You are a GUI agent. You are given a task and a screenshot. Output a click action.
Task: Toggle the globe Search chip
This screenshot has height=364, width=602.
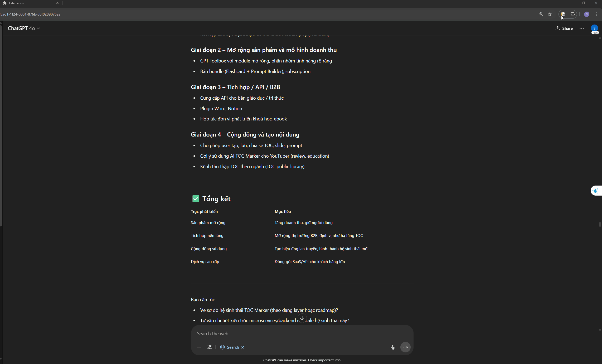point(229,347)
